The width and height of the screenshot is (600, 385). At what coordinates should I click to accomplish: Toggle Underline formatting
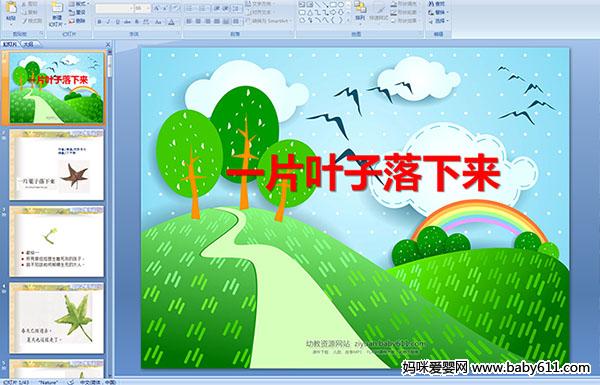(118, 22)
